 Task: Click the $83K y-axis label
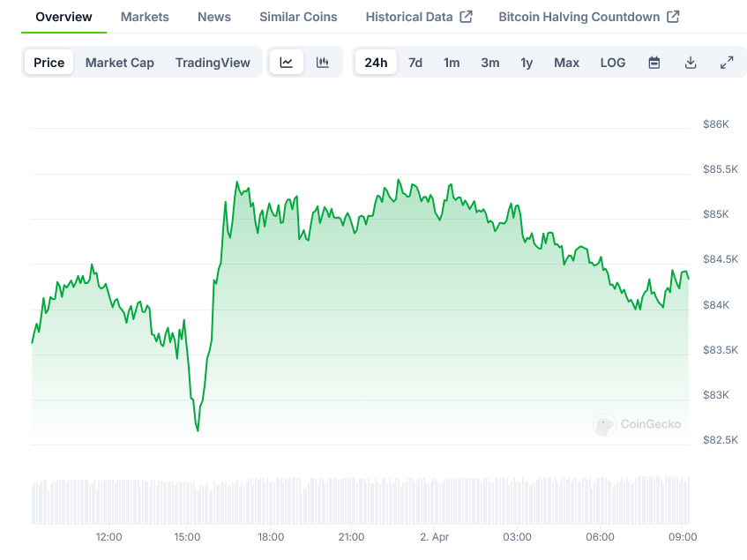pos(715,395)
